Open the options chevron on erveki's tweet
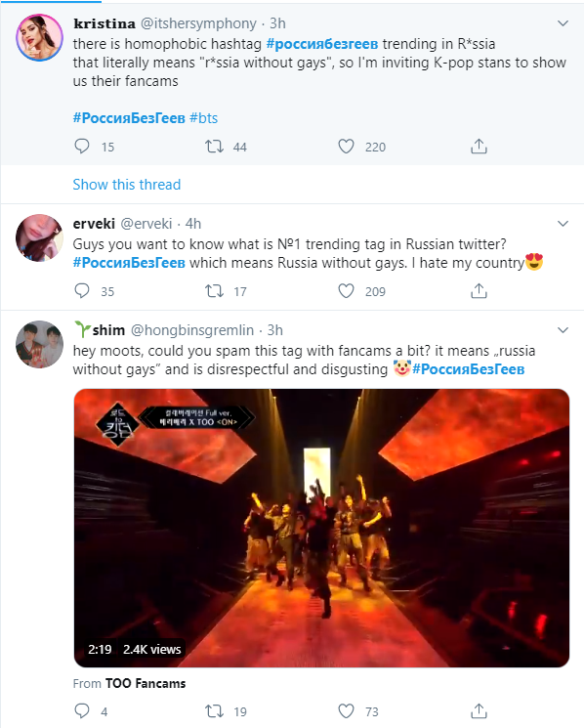Screen dimensions: 584x728 tap(563, 224)
